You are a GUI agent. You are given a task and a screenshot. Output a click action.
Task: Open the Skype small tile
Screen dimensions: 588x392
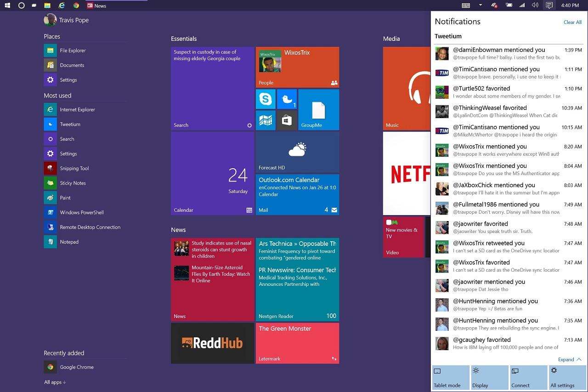tap(266, 99)
